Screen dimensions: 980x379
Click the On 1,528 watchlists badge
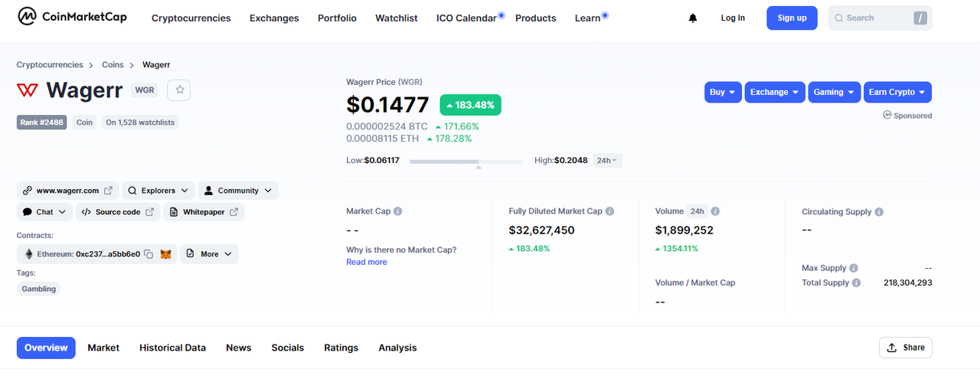[x=140, y=123]
